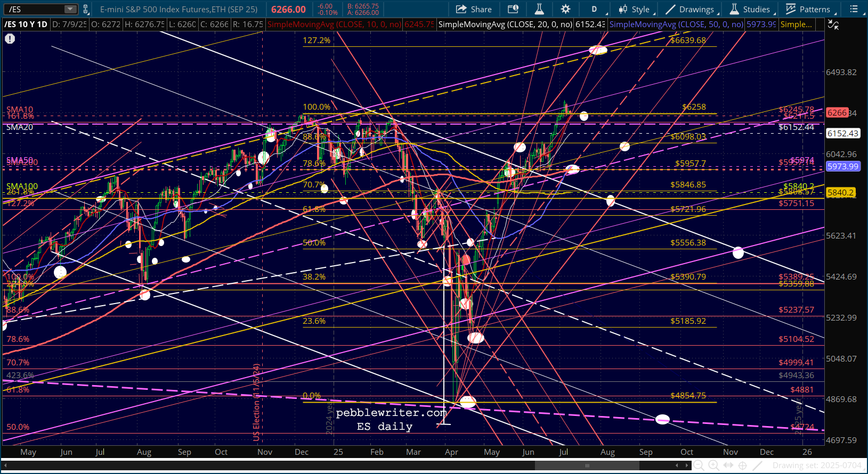
Task: Click the SMA20 label on the chart
Action: coord(20,127)
